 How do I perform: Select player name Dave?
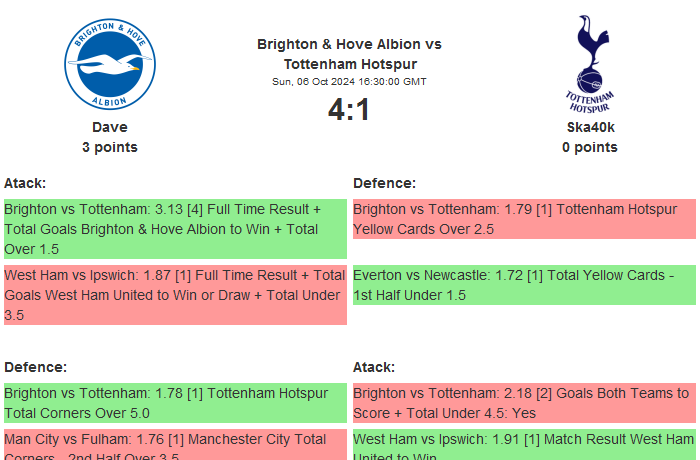click(x=110, y=127)
